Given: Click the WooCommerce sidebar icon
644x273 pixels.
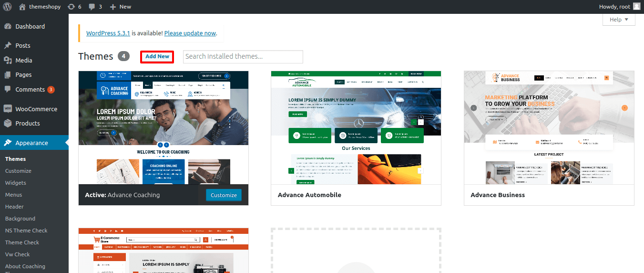Looking at the screenshot, I should pyautogui.click(x=8, y=109).
